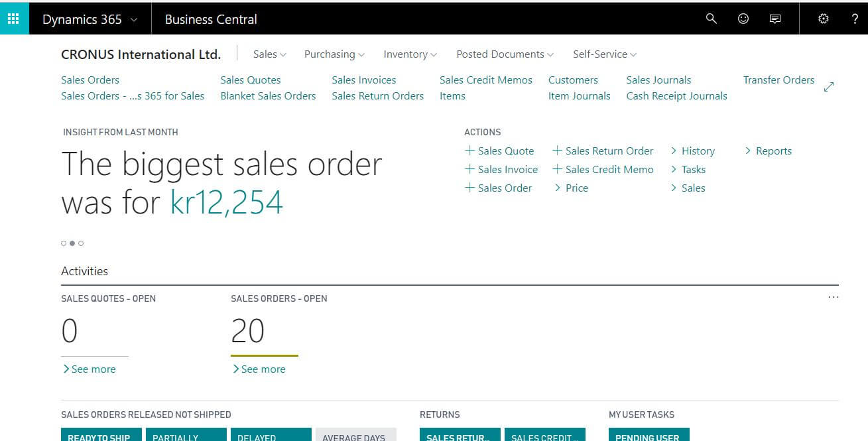Screen dimensions: 868x441
Task: Expand the Price actions group
Action: [571, 188]
